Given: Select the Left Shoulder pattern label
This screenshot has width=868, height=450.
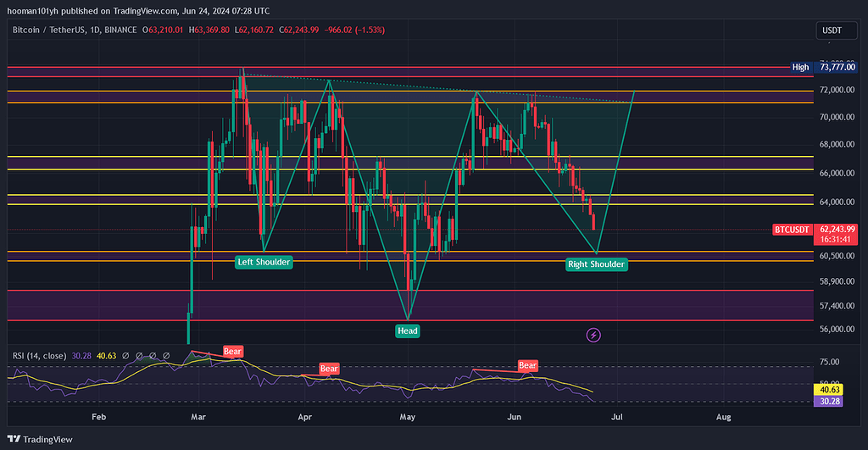Looking at the screenshot, I should 264,263.
